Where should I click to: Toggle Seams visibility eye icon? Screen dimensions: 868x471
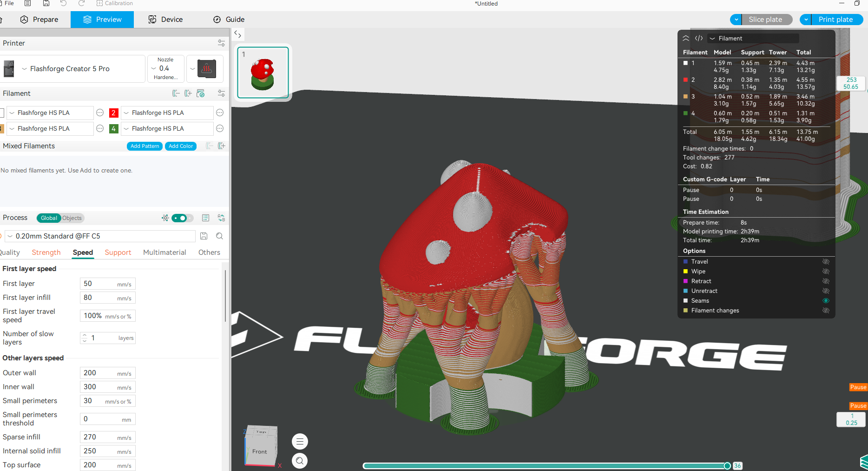826,301
